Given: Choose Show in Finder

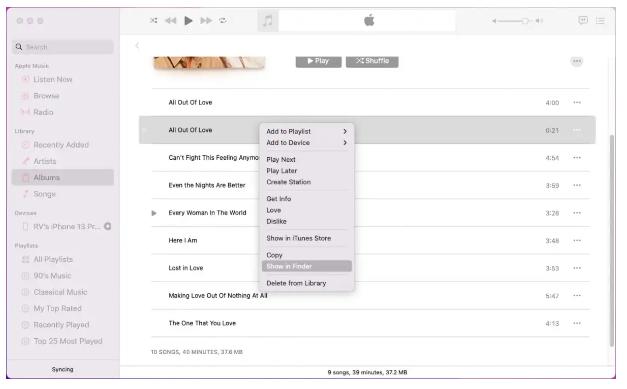Looking at the screenshot, I should (x=307, y=266).
